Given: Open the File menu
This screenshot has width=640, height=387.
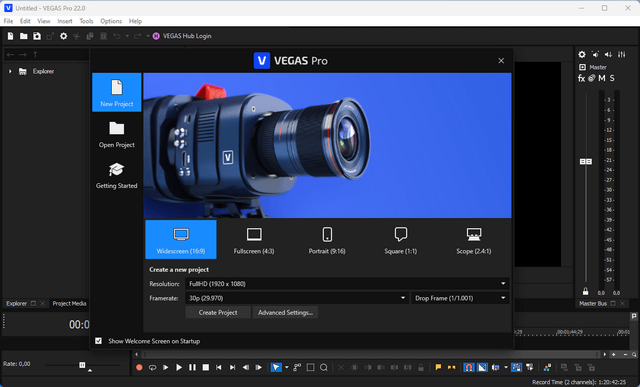Looking at the screenshot, I should point(8,21).
